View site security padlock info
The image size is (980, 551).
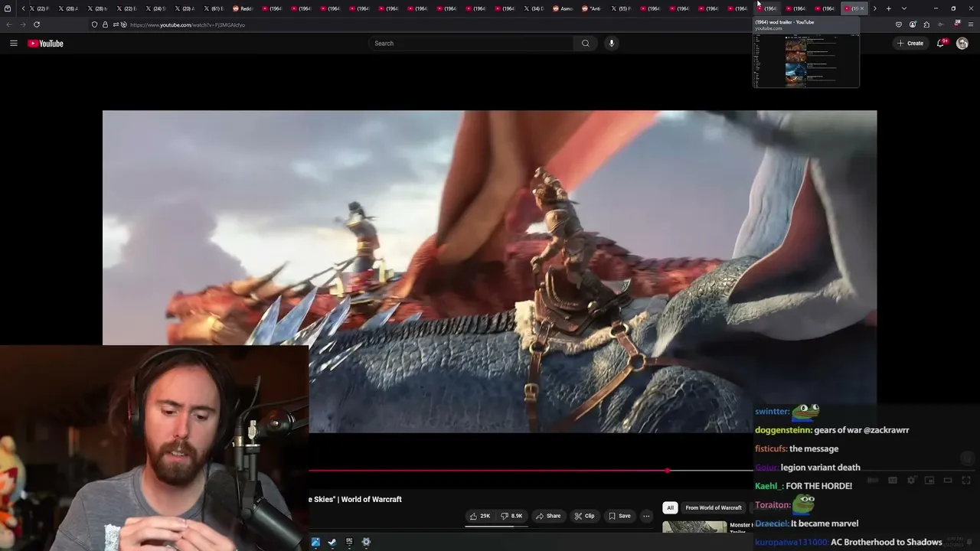105,24
